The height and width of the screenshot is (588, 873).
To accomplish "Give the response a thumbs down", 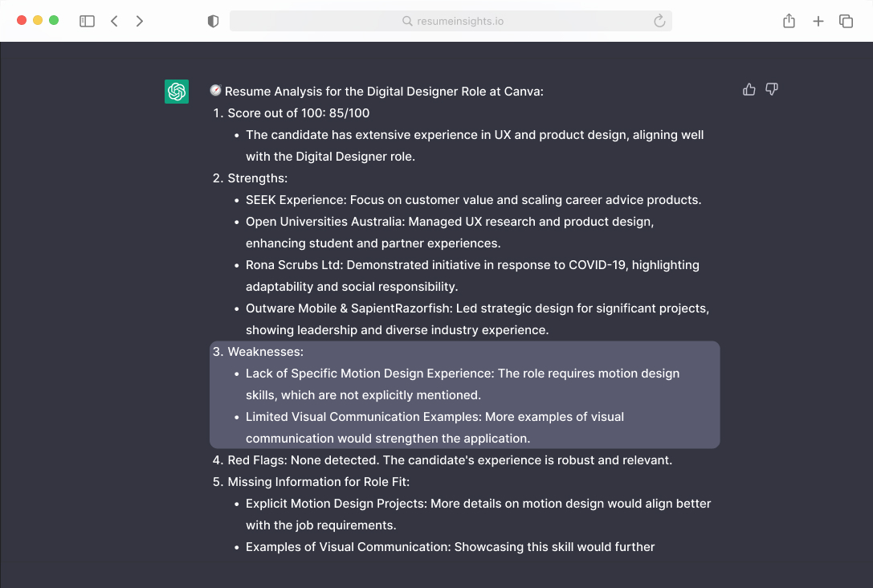I will point(772,89).
